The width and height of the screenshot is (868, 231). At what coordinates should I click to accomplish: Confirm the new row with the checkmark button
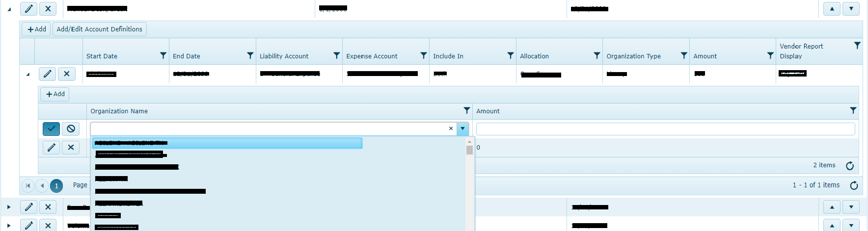coord(51,128)
